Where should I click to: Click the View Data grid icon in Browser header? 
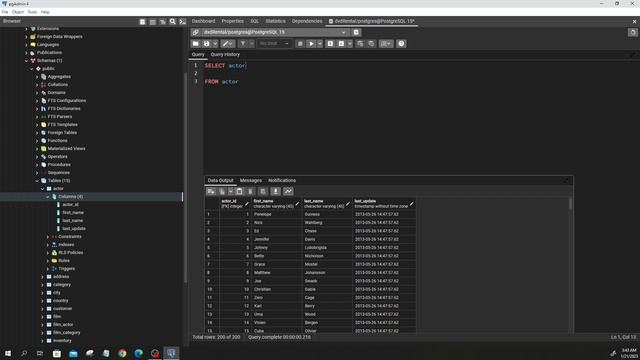click(153, 22)
